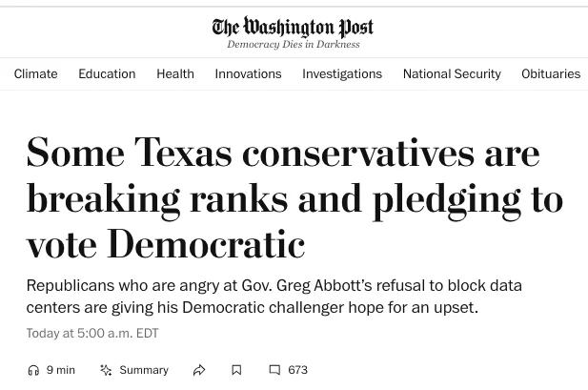Viewport: 588px width, 390px height.
Task: Click the Today at 5:00 a.m. timestamp
Action: [92, 334]
